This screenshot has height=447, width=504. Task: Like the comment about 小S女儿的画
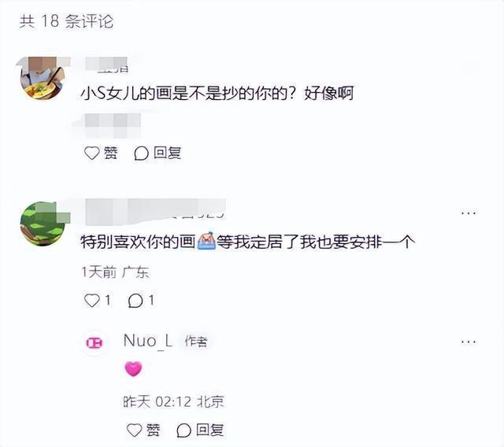point(101,153)
